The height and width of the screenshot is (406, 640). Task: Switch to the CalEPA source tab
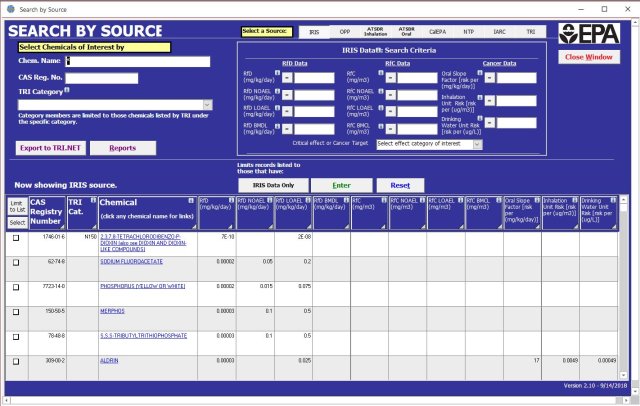coord(437,32)
